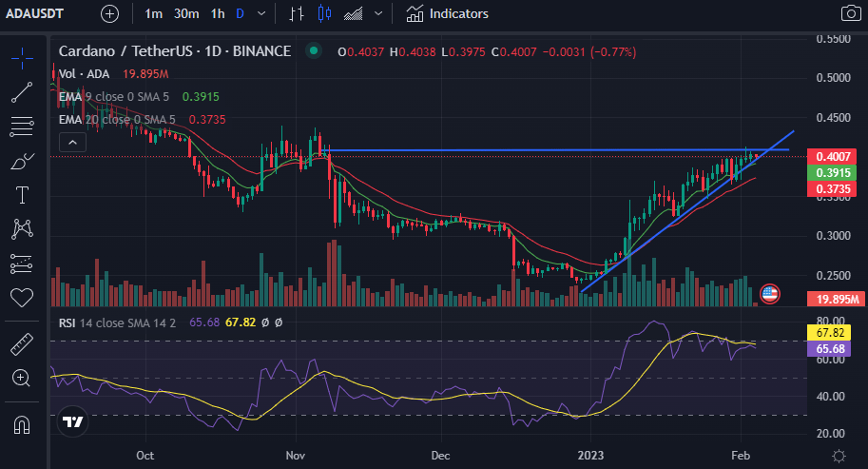Click the ADAUSDT symbol search
Image resolution: width=868 pixels, height=469 pixels.
(34, 13)
